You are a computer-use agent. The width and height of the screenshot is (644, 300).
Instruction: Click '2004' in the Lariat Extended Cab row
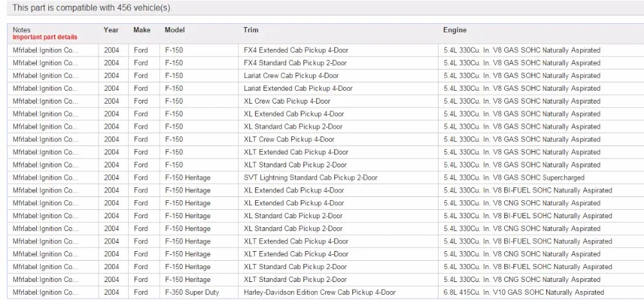(111, 88)
